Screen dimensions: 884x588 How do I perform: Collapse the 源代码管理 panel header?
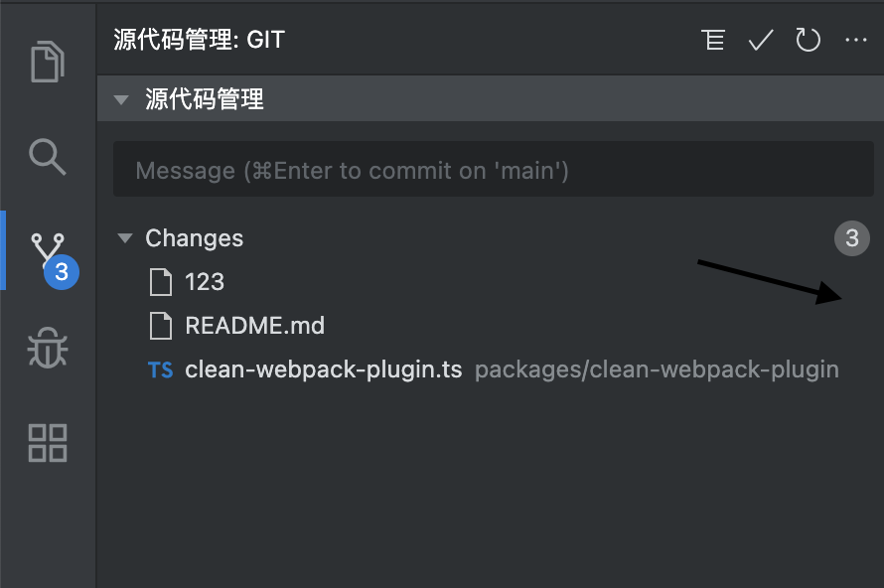[122, 98]
